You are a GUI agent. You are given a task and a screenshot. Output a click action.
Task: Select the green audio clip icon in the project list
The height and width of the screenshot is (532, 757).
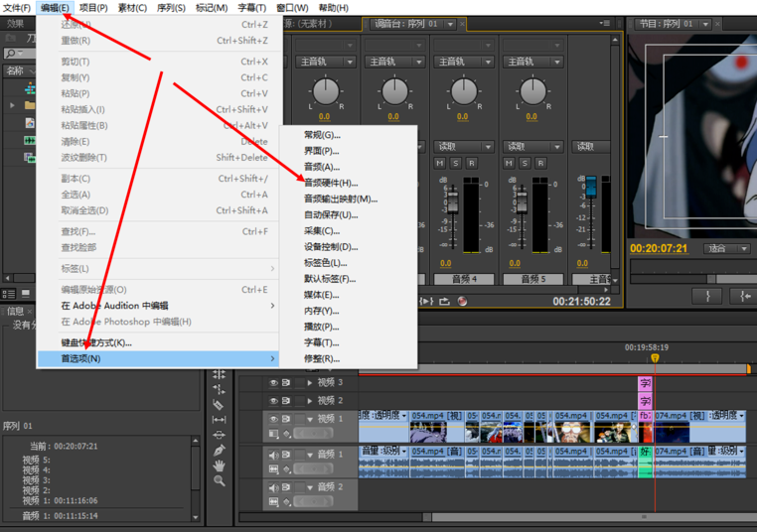[x=30, y=140]
